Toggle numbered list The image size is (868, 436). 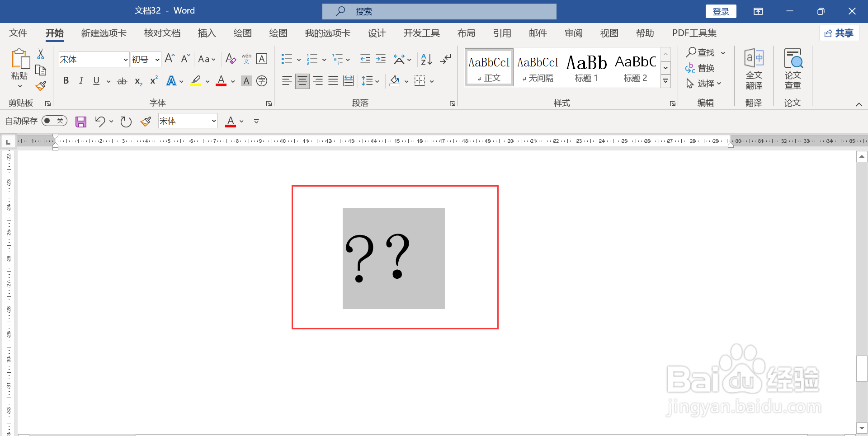[x=312, y=59]
